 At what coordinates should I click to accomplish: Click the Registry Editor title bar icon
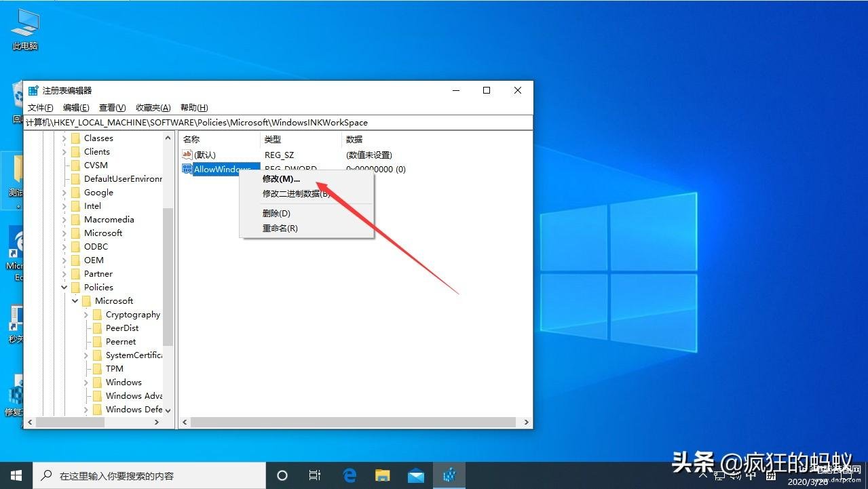(x=33, y=90)
